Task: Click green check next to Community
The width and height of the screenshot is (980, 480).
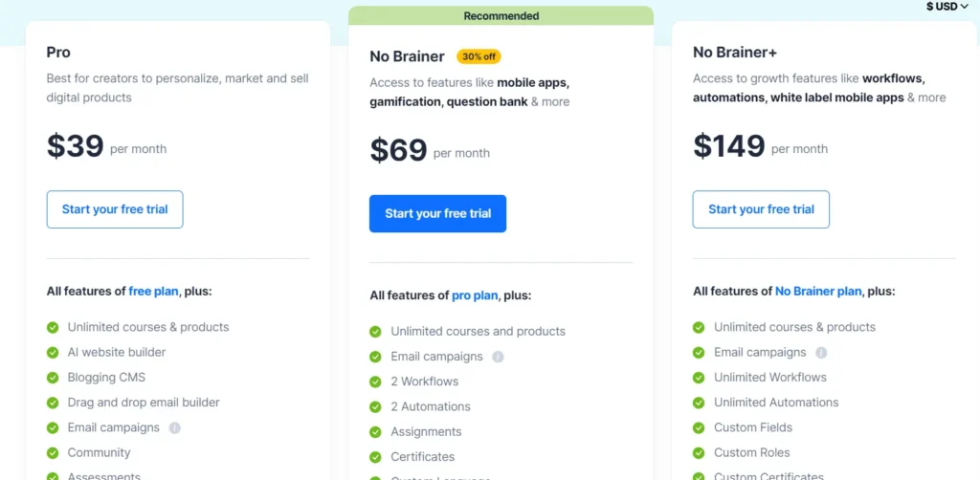Action: tap(53, 453)
